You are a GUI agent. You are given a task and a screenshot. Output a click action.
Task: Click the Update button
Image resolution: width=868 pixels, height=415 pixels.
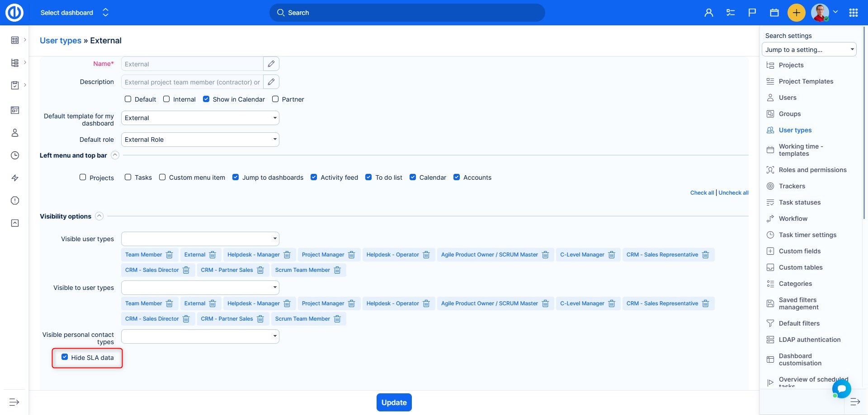394,402
